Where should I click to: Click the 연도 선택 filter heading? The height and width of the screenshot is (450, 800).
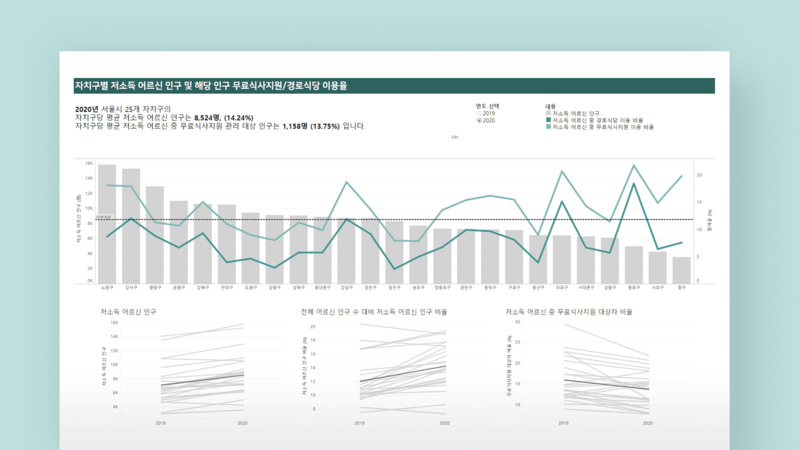(x=488, y=105)
